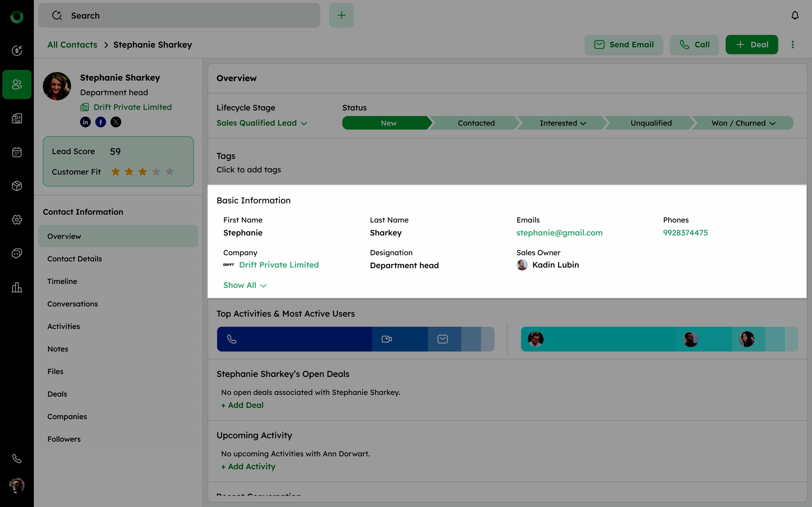Open settings gear in left sidebar
The height and width of the screenshot is (507, 812).
pos(17,220)
